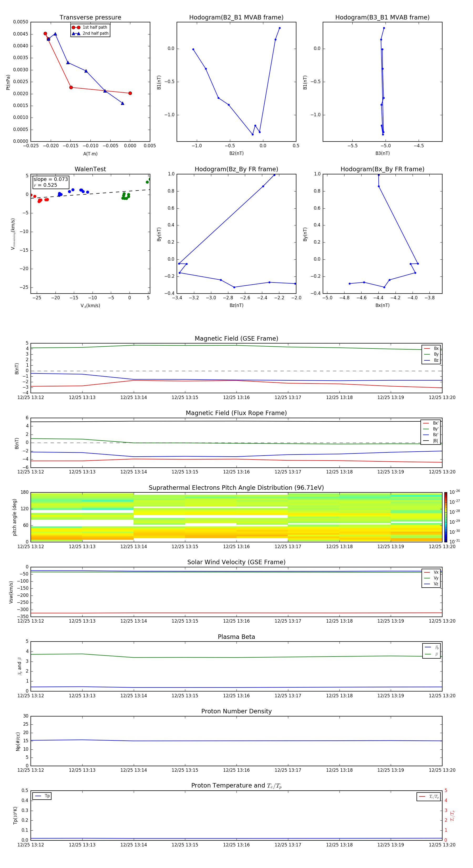Select the 'Vy' velocity legend entry
The height and width of the screenshot is (868, 473).
(431, 578)
